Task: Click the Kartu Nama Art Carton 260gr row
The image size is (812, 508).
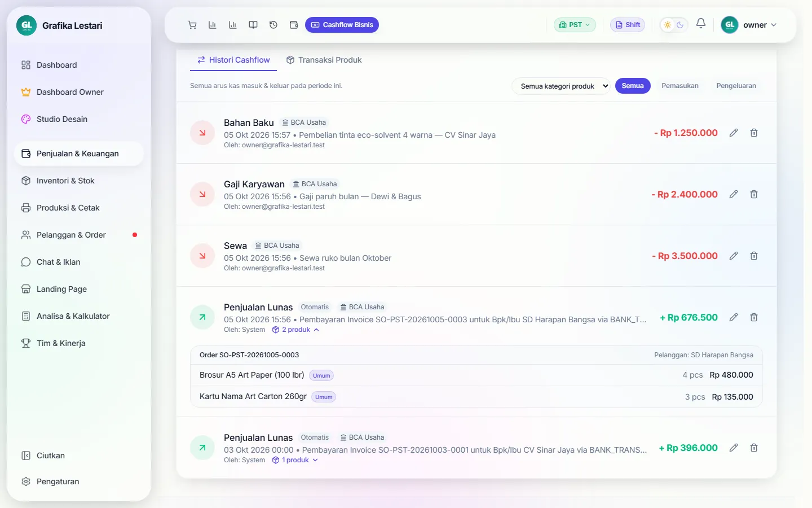Action: [x=476, y=397]
